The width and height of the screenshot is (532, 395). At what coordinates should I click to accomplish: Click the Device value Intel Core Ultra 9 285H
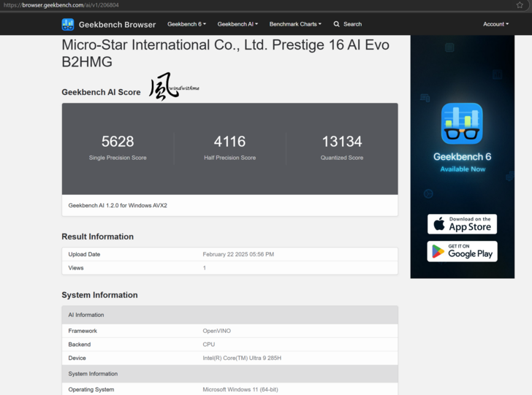[x=242, y=358]
